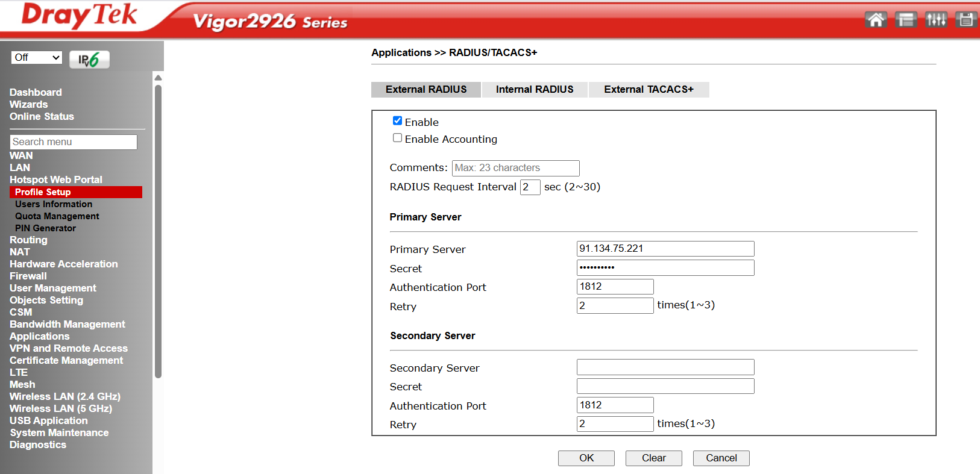The height and width of the screenshot is (474, 980).
Task: Focus the Primary Server IP field
Action: tap(665, 249)
